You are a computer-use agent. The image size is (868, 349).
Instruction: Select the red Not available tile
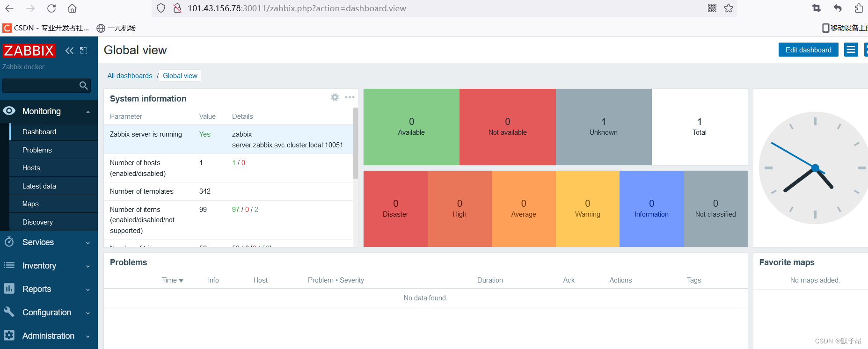click(x=508, y=127)
